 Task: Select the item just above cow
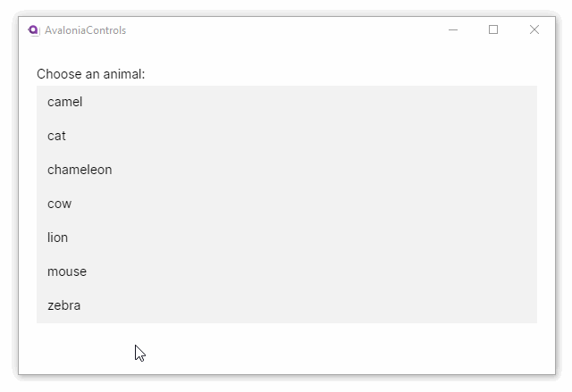[x=80, y=170]
